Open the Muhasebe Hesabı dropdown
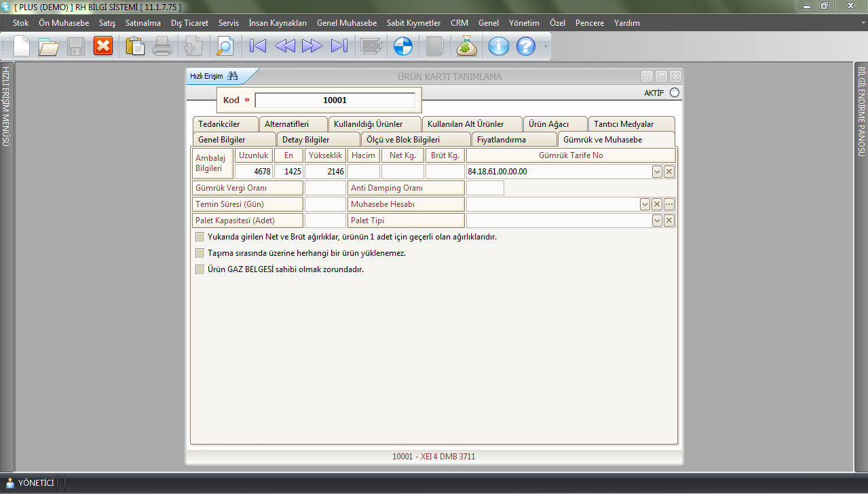This screenshot has width=868, height=494. tap(645, 204)
